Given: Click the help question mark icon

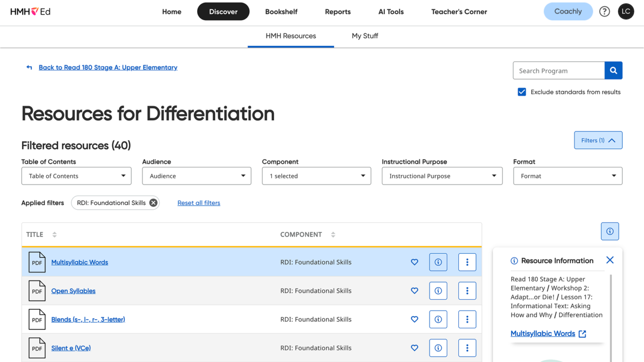Looking at the screenshot, I should click(x=604, y=11).
